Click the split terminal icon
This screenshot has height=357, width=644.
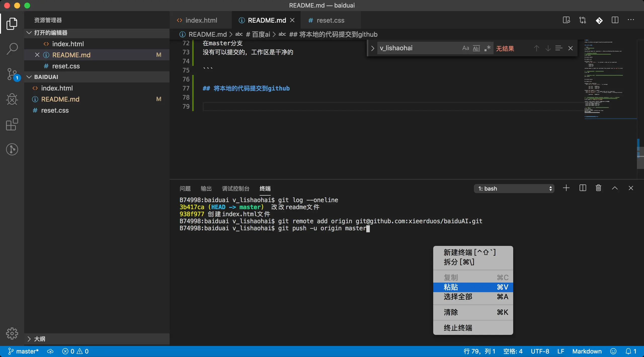pos(583,188)
